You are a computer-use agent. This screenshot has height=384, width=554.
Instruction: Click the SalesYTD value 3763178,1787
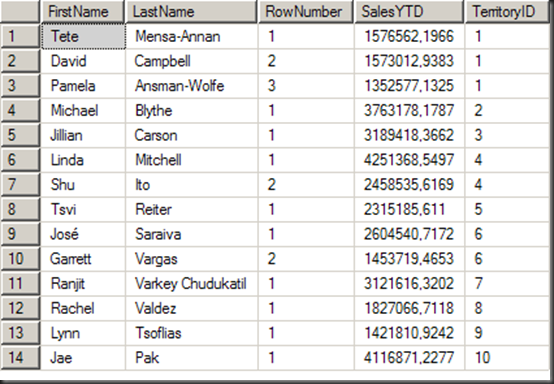click(x=409, y=110)
